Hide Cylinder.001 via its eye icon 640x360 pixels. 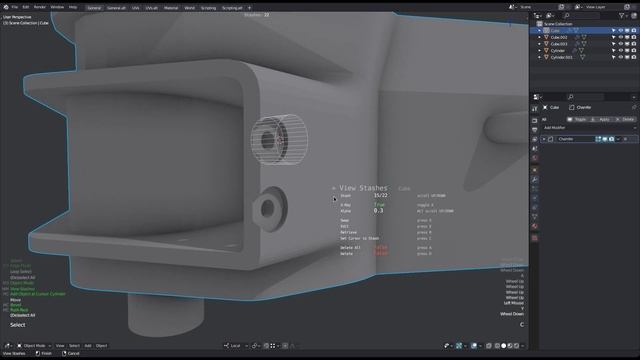[621, 57]
